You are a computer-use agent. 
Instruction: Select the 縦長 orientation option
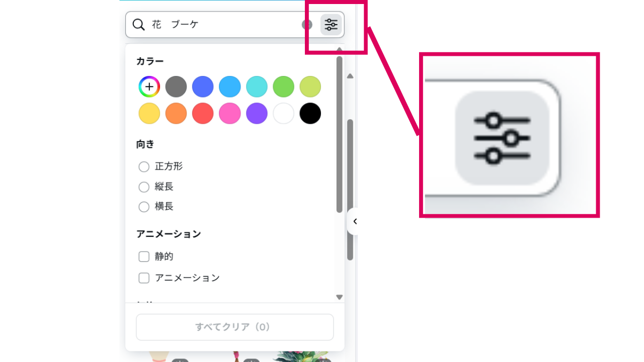click(144, 187)
